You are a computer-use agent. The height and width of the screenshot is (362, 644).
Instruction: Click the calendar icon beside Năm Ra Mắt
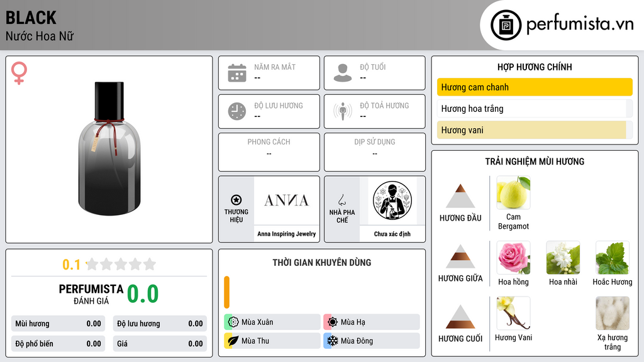point(237,73)
